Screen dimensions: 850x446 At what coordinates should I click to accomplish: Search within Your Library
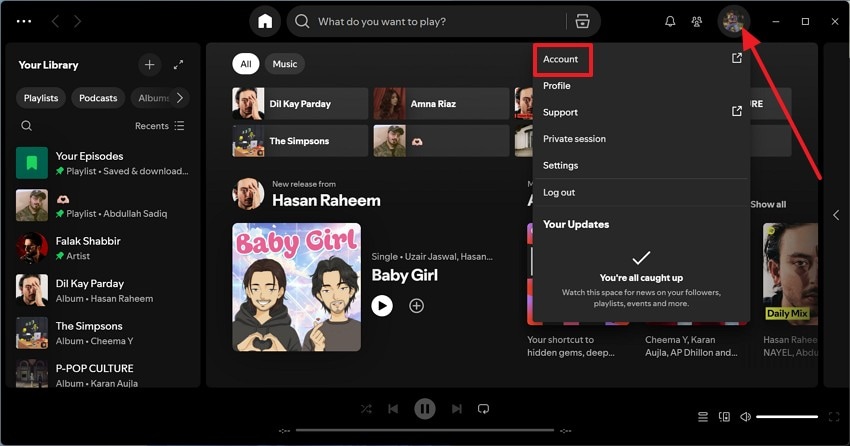[x=26, y=126]
